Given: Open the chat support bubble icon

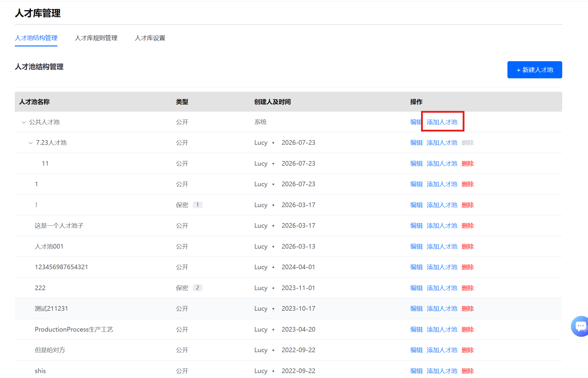Looking at the screenshot, I should point(580,326).
